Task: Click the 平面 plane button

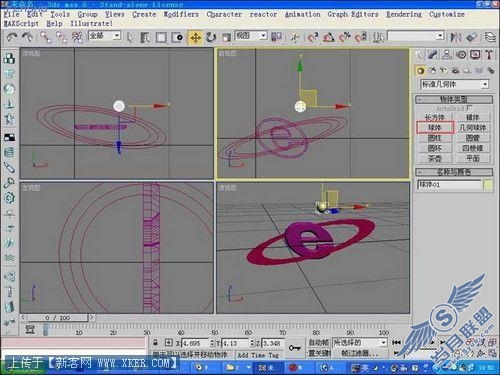Action: pyautogui.click(x=473, y=158)
